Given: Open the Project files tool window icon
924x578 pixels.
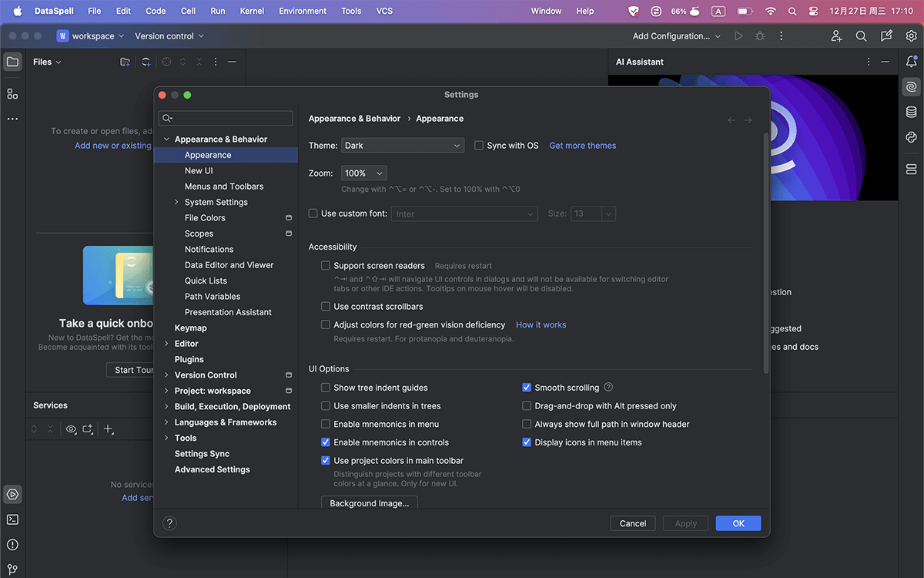Looking at the screenshot, I should pyautogui.click(x=12, y=62).
